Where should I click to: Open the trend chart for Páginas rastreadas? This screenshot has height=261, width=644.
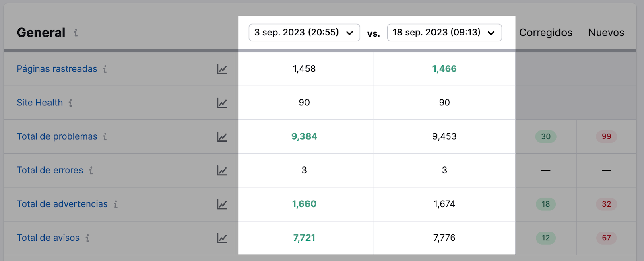coord(223,69)
